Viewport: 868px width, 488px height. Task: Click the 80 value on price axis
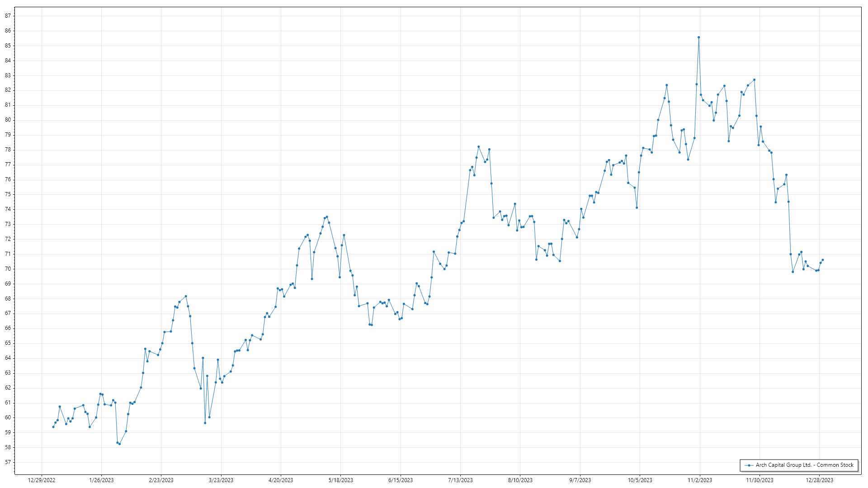pos(8,120)
